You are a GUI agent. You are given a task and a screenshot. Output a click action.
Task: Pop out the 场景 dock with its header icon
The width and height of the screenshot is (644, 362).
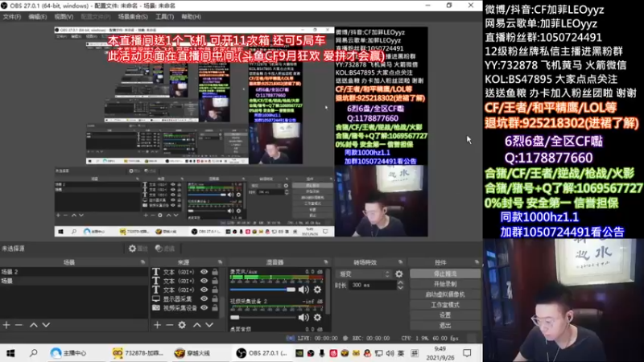click(143, 262)
